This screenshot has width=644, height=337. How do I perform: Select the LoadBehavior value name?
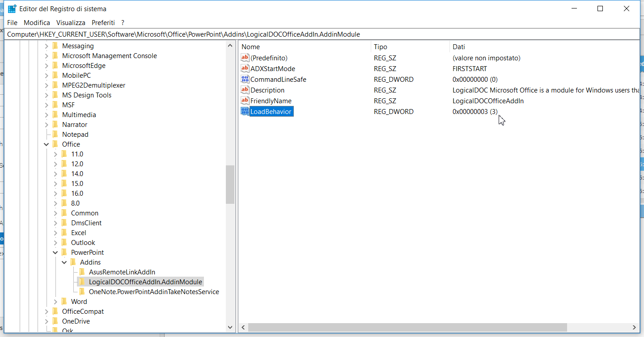271,111
